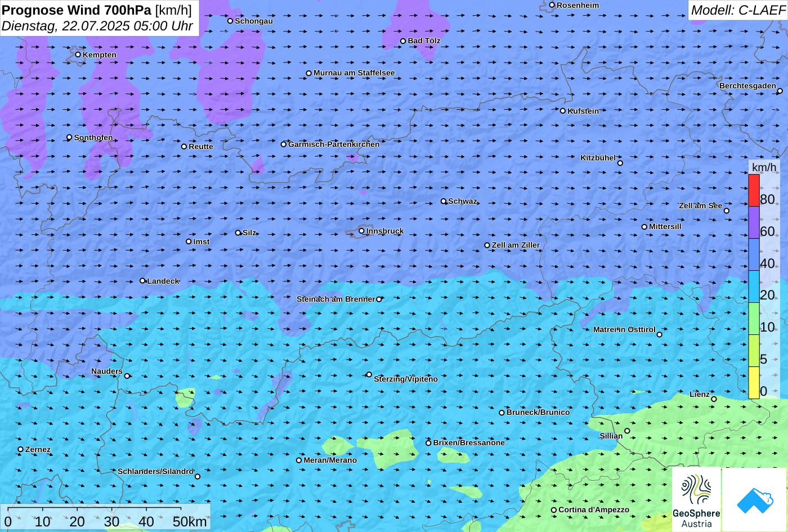This screenshot has width=788, height=532.
Task: Click the Sillian label
Action: coord(611,436)
